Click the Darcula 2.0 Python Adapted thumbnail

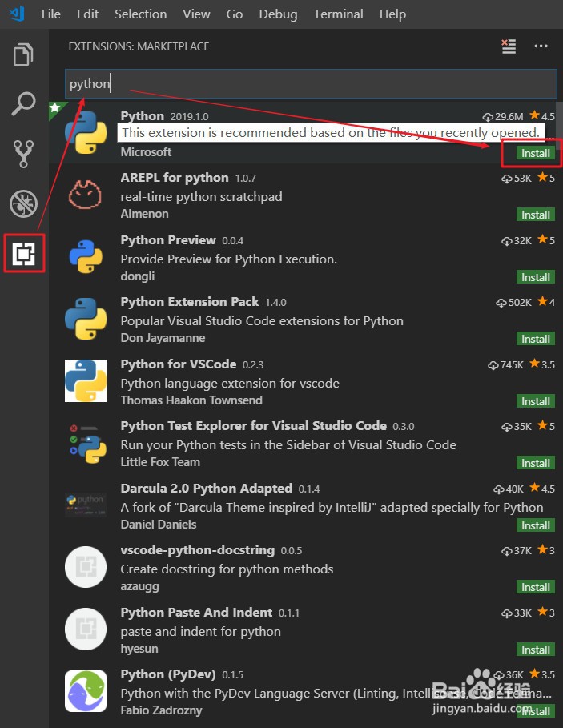pyautogui.click(x=86, y=505)
